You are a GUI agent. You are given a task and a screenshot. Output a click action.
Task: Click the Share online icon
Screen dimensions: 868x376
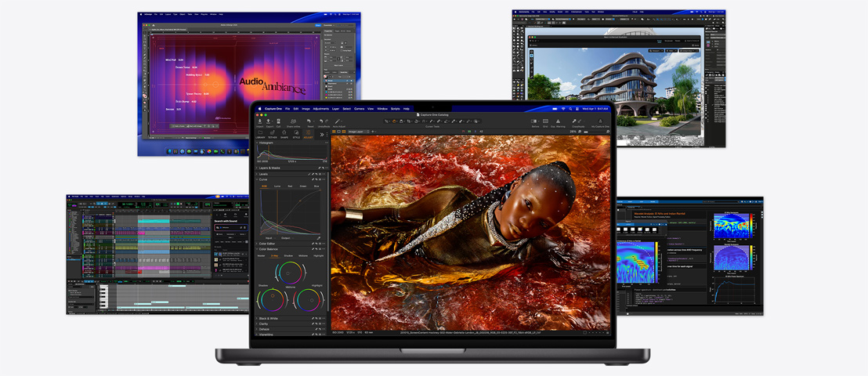click(x=294, y=121)
